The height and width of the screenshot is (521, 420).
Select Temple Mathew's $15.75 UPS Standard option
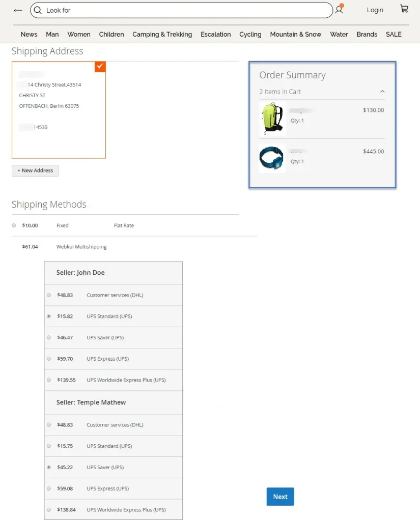point(49,446)
